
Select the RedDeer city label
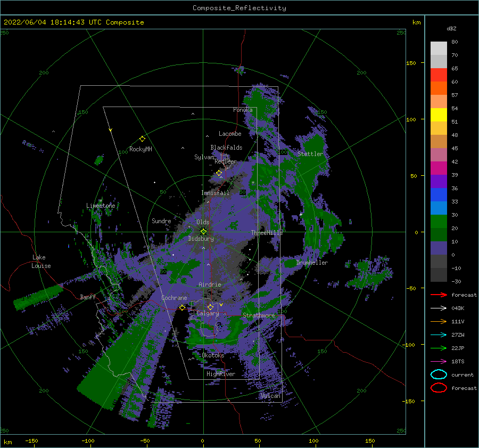tap(226, 161)
